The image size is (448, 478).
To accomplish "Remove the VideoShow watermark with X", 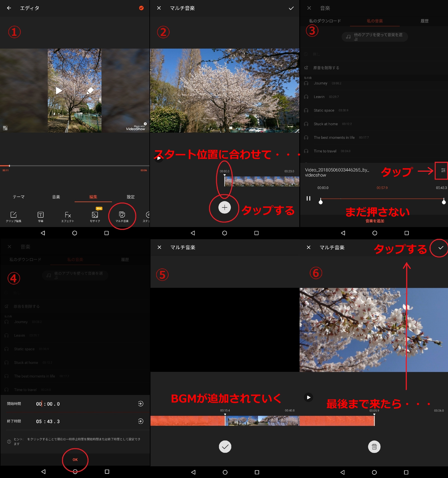I will pos(145,124).
